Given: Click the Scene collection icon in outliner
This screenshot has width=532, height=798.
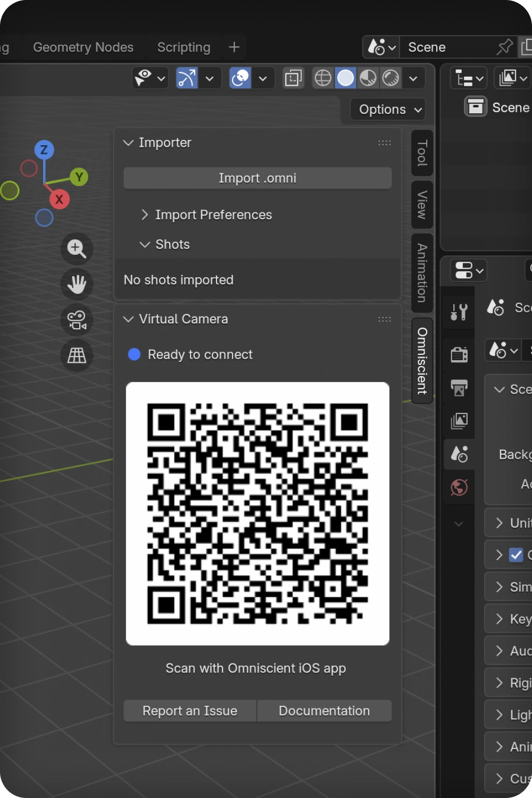Looking at the screenshot, I should pyautogui.click(x=476, y=107).
